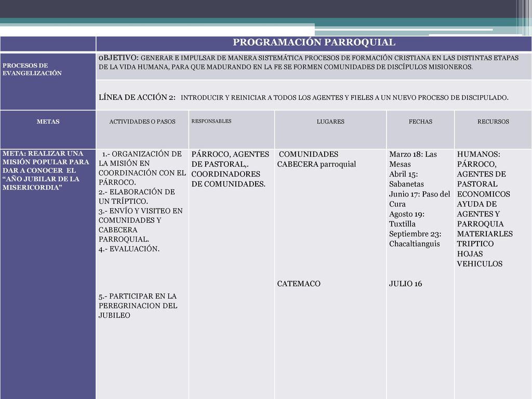Select the '4.- EVALUACIÓN.' step

click(129, 249)
